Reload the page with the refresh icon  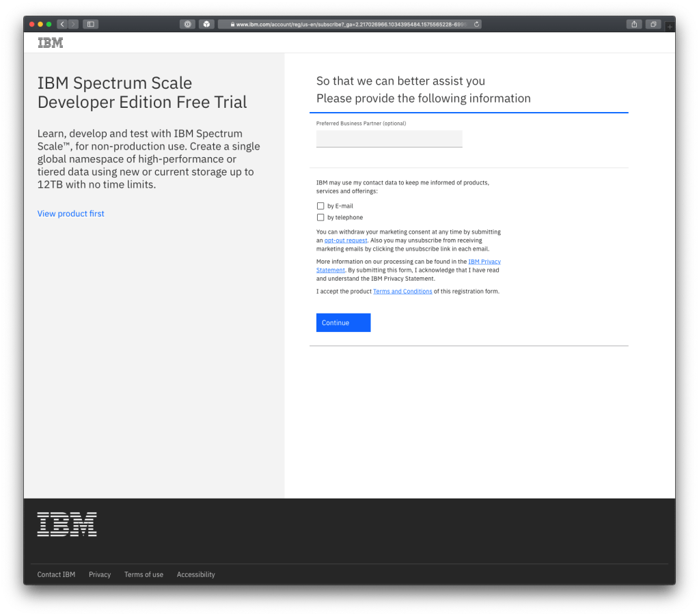476,25
